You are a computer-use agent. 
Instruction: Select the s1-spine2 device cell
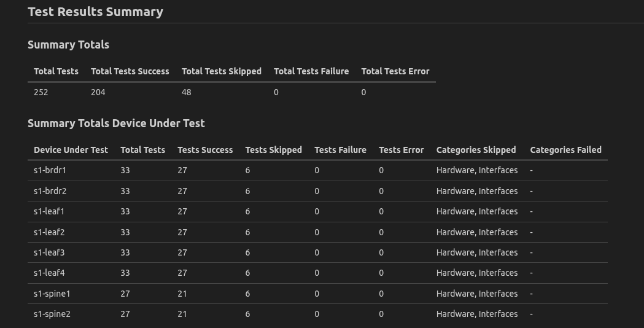point(52,314)
